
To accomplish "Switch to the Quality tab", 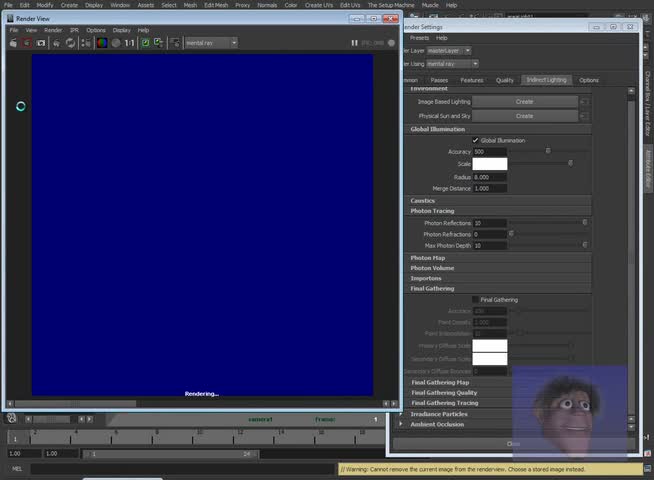I will 505,80.
